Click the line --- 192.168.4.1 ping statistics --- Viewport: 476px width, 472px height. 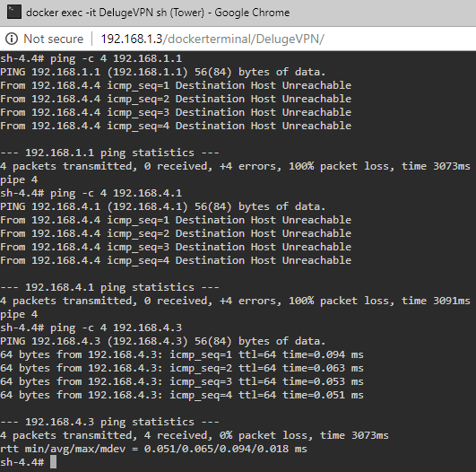(109, 287)
